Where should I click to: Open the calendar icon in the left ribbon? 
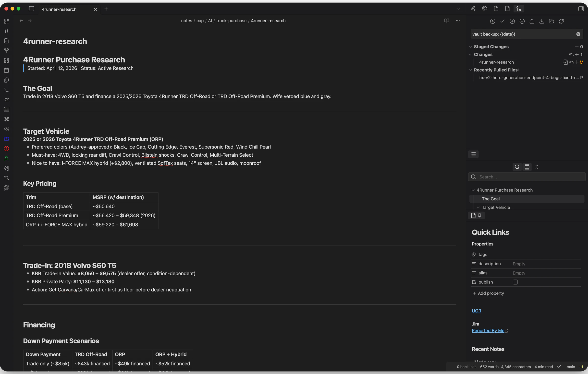pyautogui.click(x=6, y=70)
